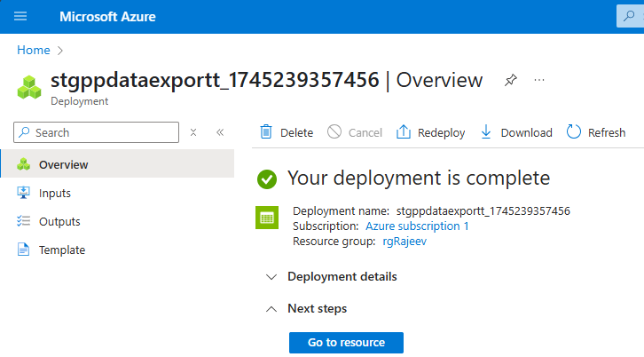Pin the deployment to dashboard

click(x=510, y=80)
